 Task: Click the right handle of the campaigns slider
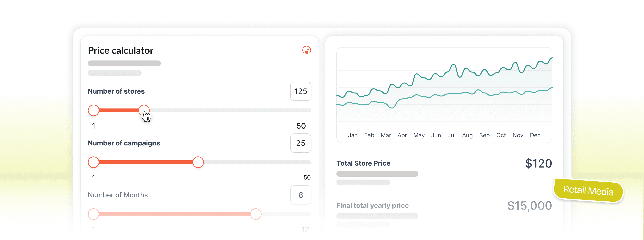click(x=198, y=162)
